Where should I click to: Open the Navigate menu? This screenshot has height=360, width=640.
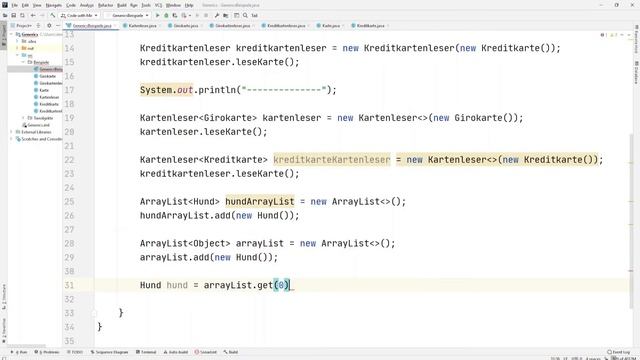(x=53, y=5)
